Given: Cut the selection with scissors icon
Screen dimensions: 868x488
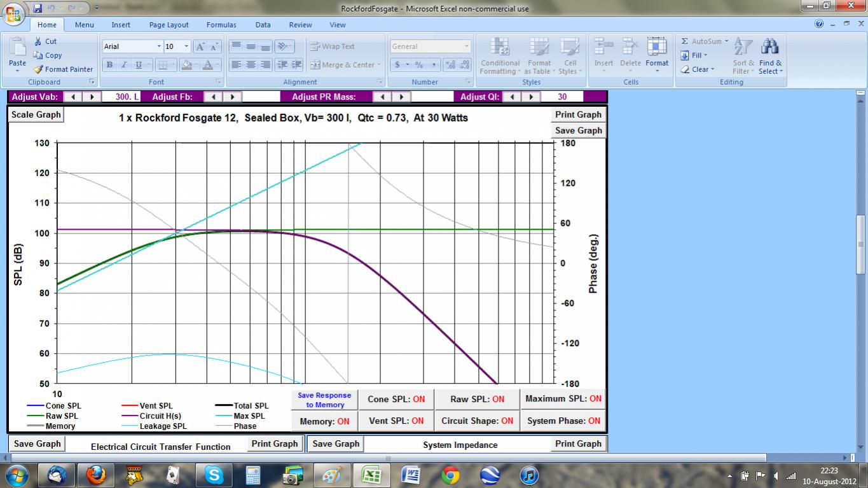Looking at the screenshot, I should (46, 41).
